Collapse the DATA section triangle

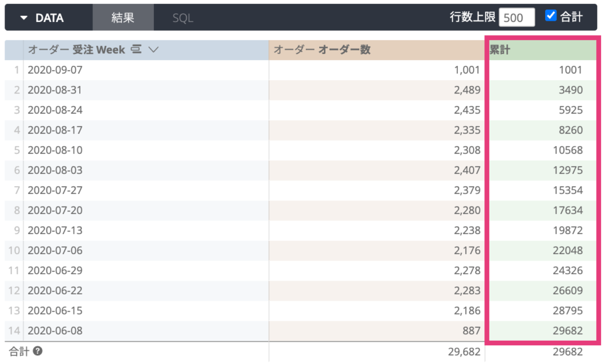(24, 18)
